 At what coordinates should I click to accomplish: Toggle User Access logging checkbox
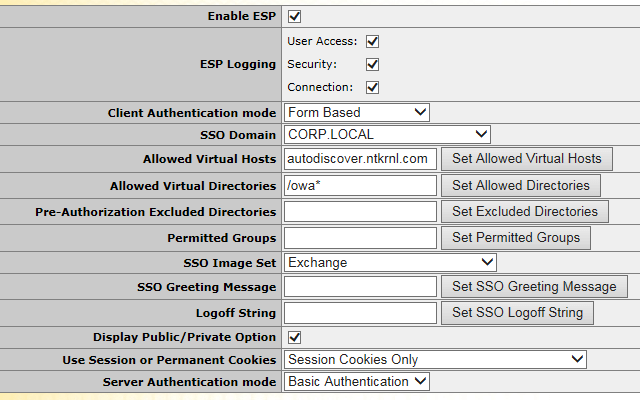(x=373, y=42)
